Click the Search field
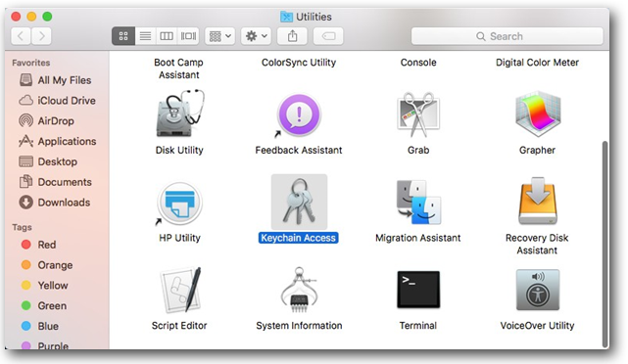Viewport: 628px width, 364px height. (x=507, y=36)
